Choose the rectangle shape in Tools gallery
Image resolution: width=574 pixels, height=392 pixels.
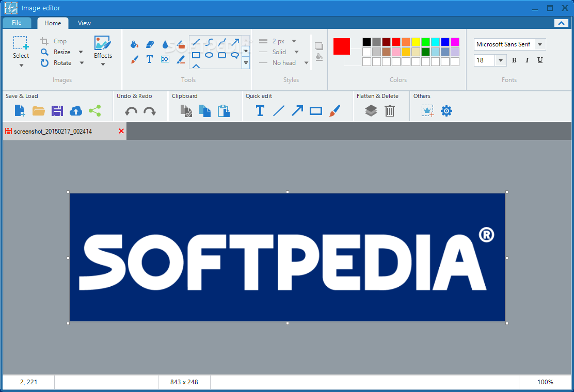coord(196,55)
